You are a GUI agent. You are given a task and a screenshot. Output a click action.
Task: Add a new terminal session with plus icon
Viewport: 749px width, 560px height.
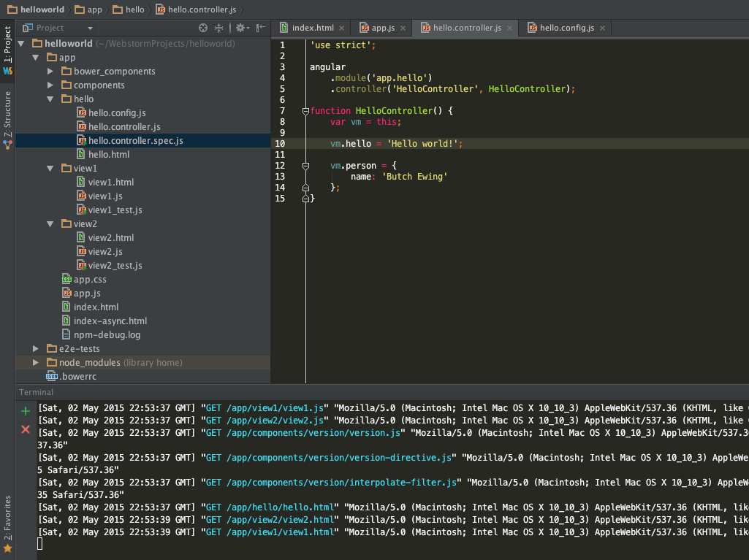(x=26, y=411)
